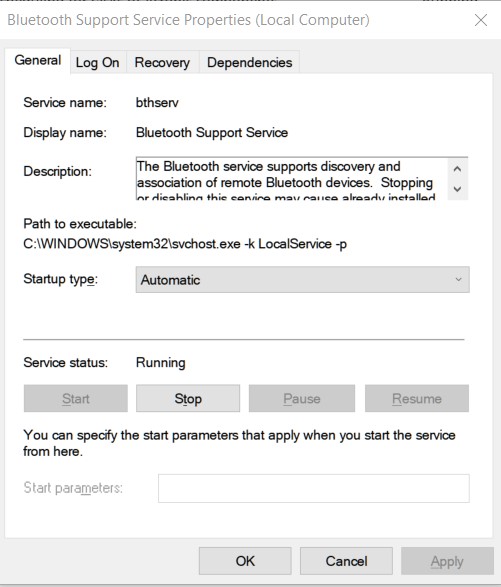Click the Startup type label
Viewport: 501px width, 587px height.
click(61, 279)
